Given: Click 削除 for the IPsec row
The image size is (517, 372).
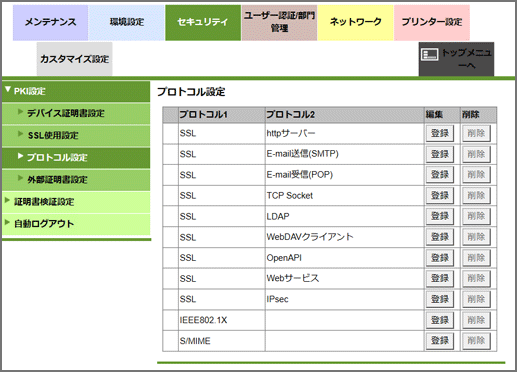Looking at the screenshot, I should click(x=476, y=299).
